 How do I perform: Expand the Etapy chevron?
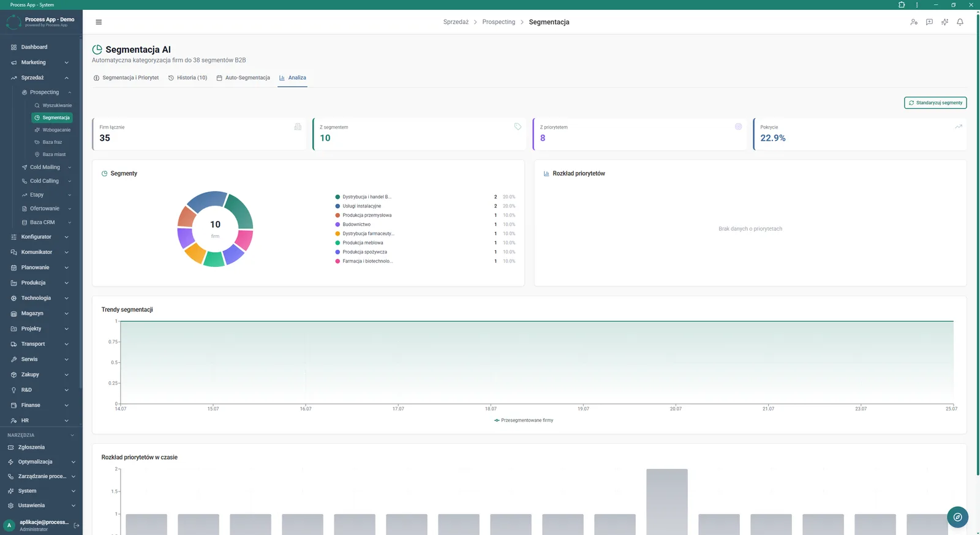(x=70, y=195)
